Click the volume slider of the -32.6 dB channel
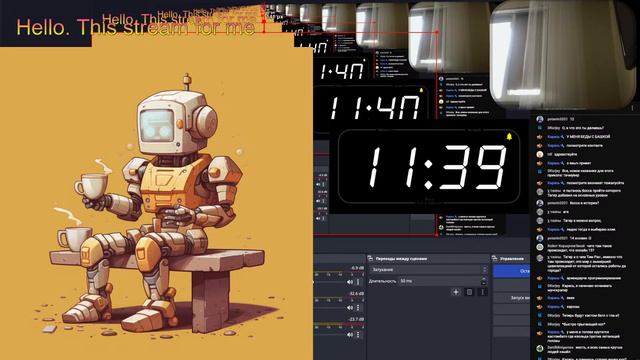640x360 pixels. [x=330, y=307]
